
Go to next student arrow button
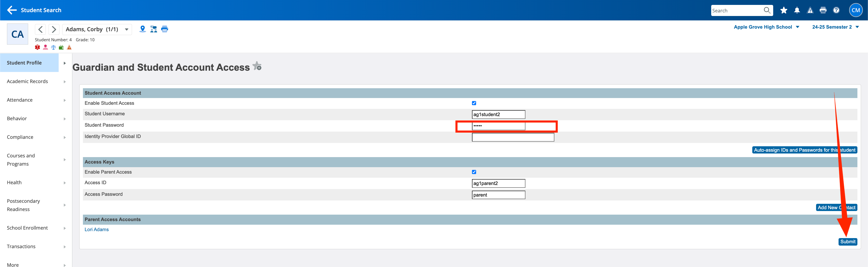coord(54,29)
